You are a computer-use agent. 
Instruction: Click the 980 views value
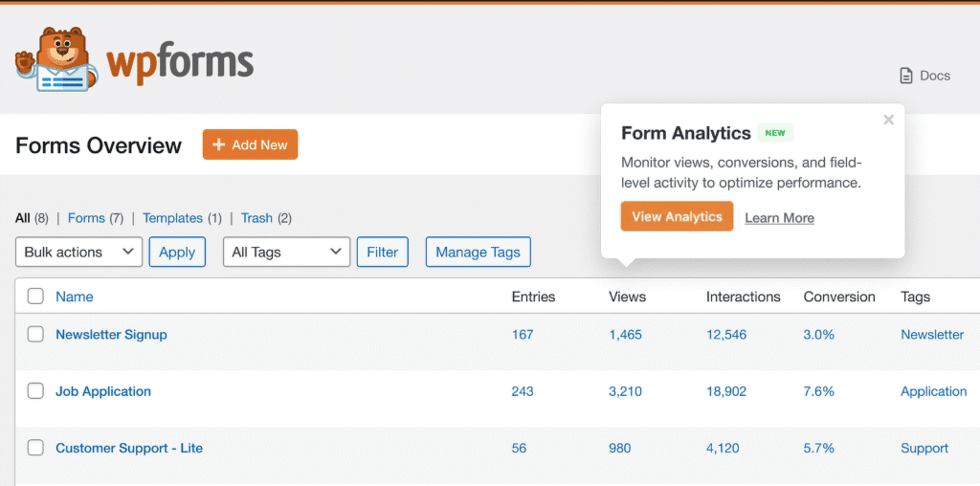click(620, 448)
